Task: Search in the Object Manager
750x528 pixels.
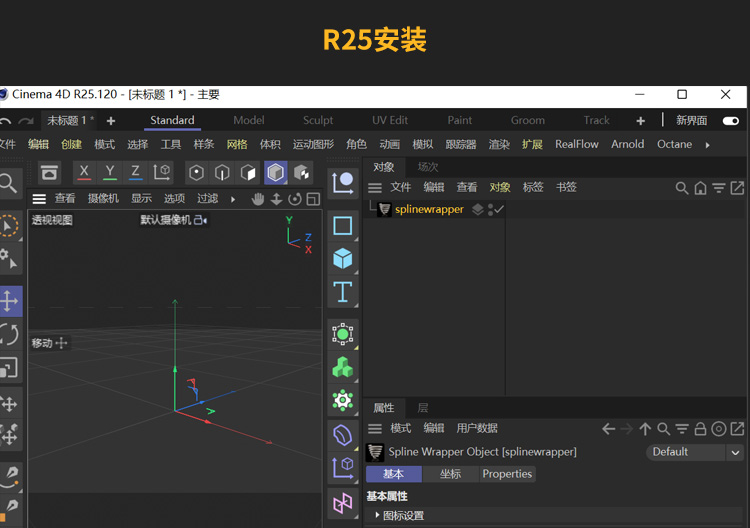Action: (682, 188)
